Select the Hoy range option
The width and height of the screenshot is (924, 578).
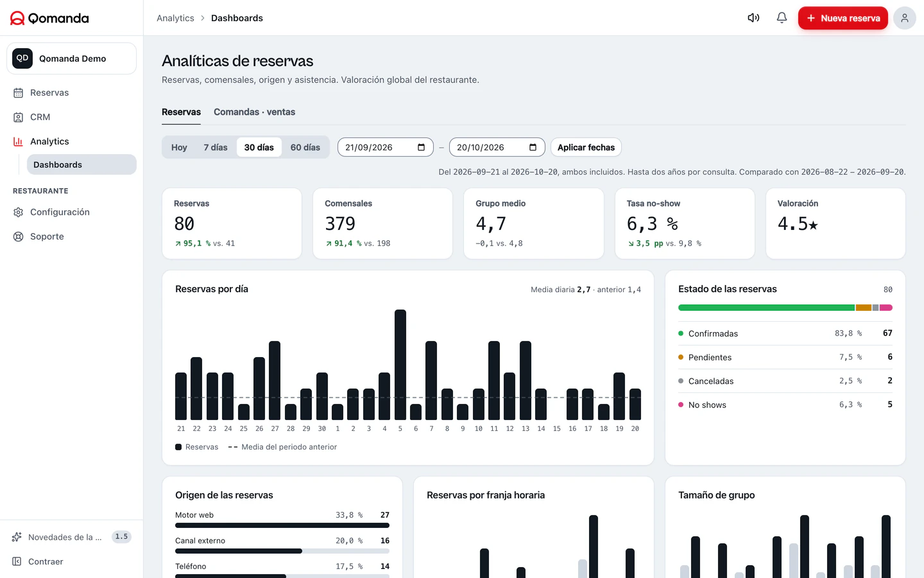(179, 147)
